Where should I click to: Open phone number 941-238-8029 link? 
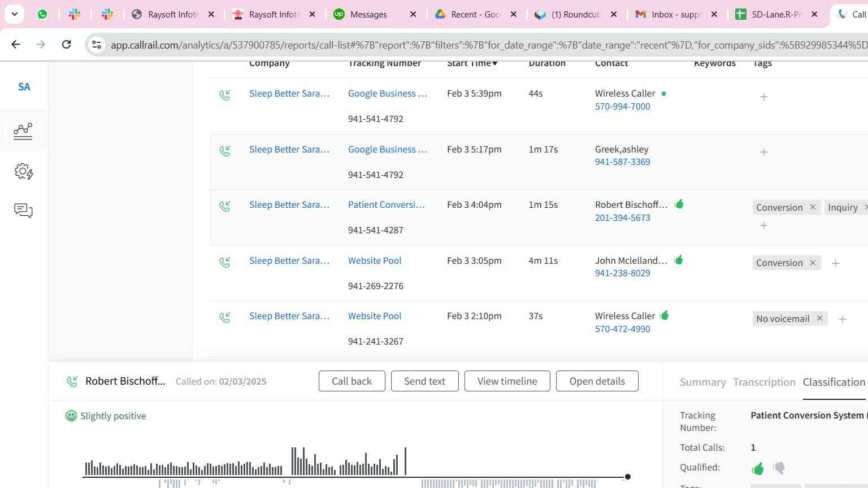click(x=622, y=273)
